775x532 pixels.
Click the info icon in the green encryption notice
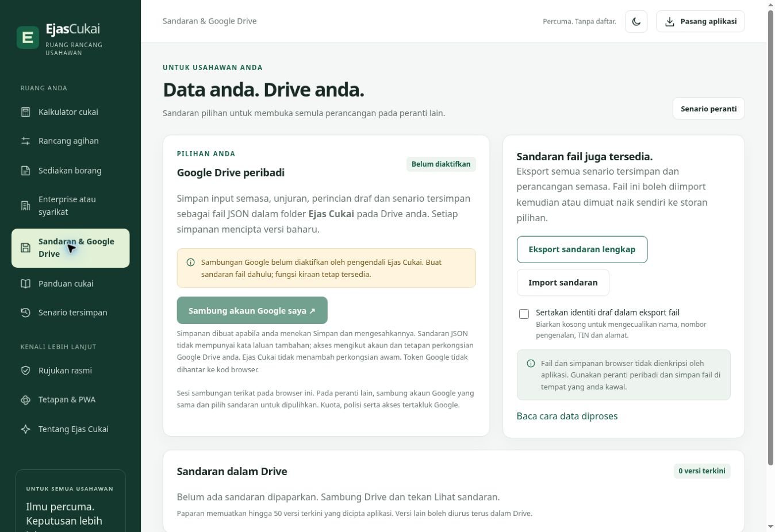click(531, 364)
